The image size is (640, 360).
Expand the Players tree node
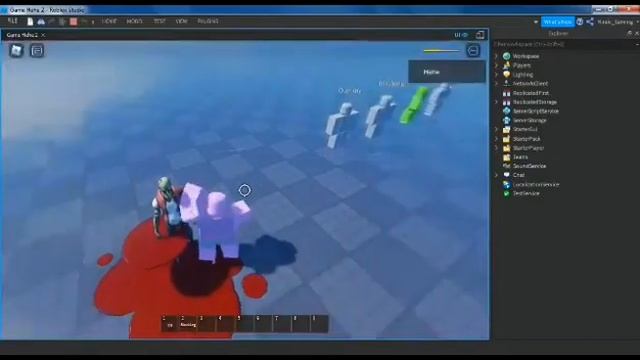(496, 65)
